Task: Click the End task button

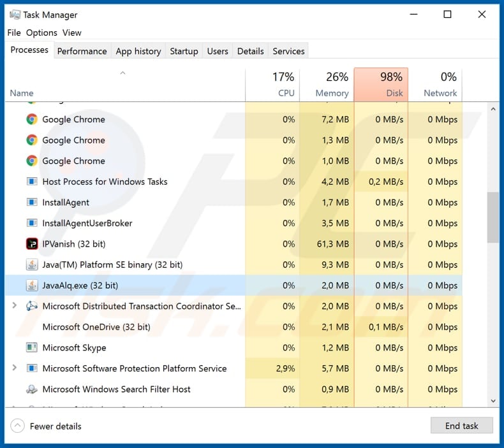Action: coord(461,426)
